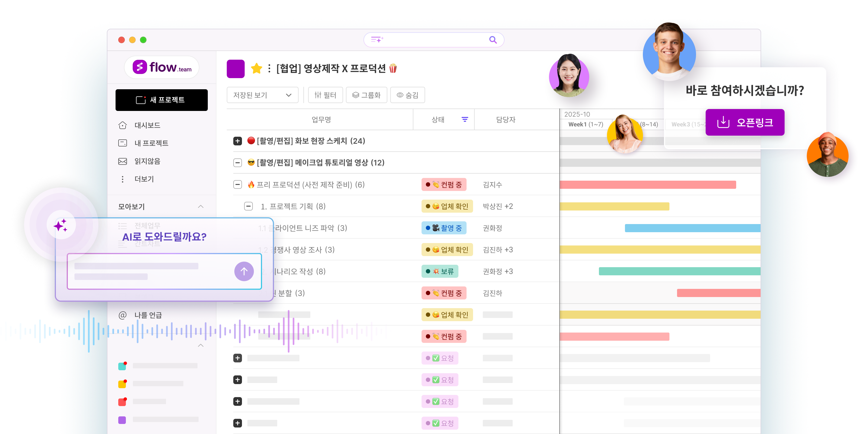
Task: Open 대시보드 in the sidebar
Action: pos(147,125)
